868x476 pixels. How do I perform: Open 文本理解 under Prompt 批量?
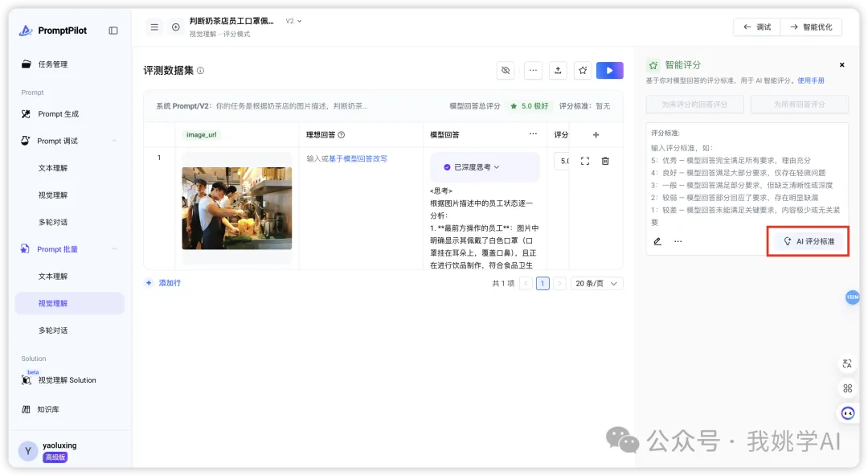point(53,277)
